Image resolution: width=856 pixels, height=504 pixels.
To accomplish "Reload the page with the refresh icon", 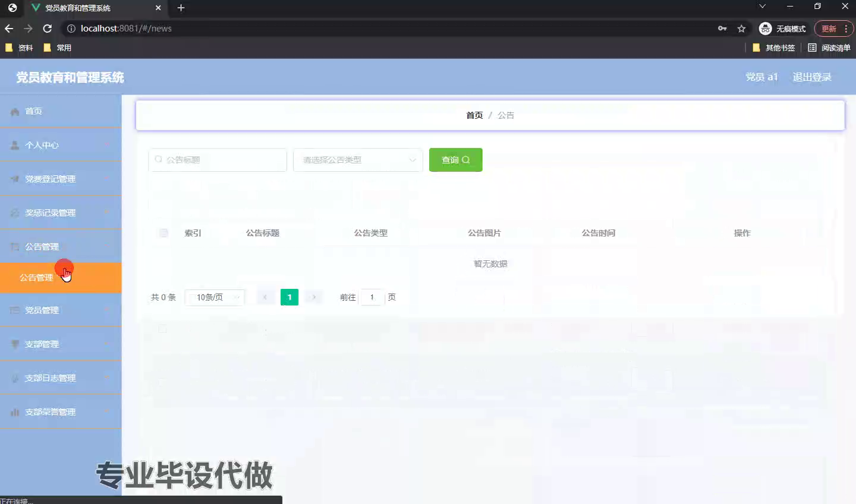I will click(x=48, y=29).
